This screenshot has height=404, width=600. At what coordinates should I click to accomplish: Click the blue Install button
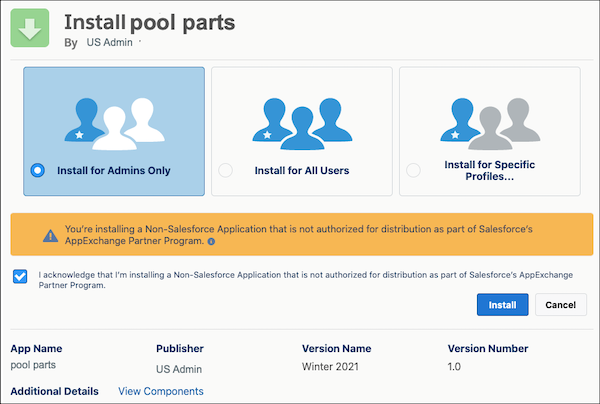click(x=502, y=305)
